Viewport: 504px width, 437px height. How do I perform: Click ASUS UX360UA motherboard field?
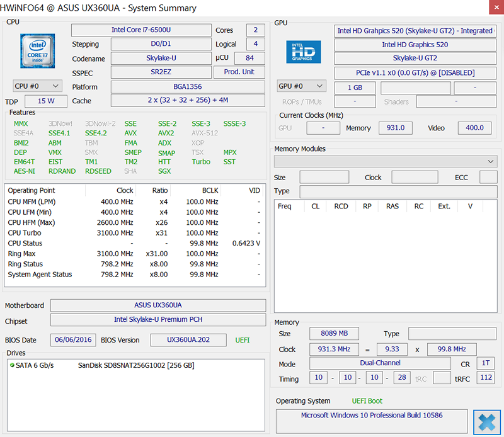[x=158, y=305]
